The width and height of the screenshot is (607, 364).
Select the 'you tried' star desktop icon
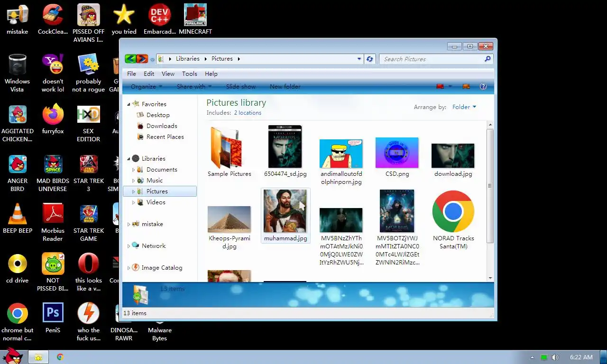124,19
